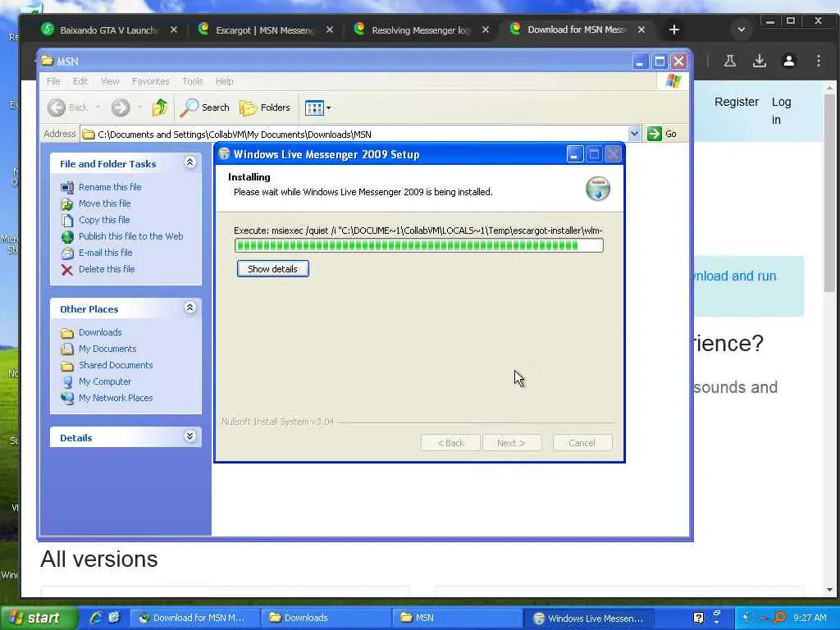
Task: Expand the Address bar dropdown
Action: [634, 134]
